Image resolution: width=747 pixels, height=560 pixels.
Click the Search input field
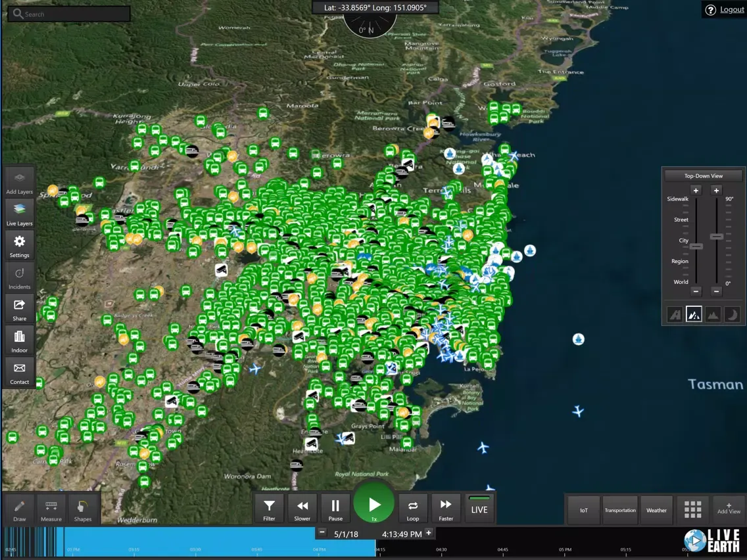69,14
